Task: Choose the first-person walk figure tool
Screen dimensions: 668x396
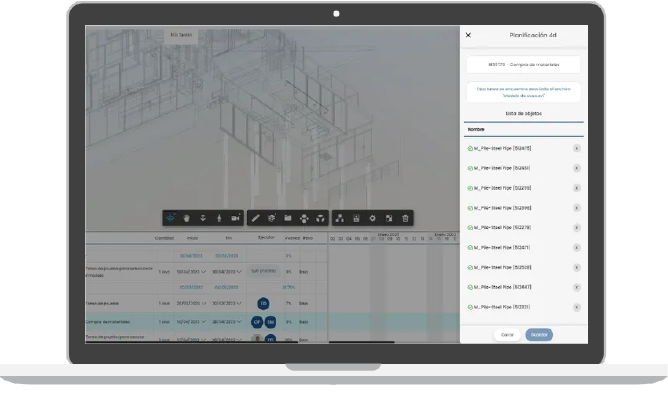Action: 219,218
